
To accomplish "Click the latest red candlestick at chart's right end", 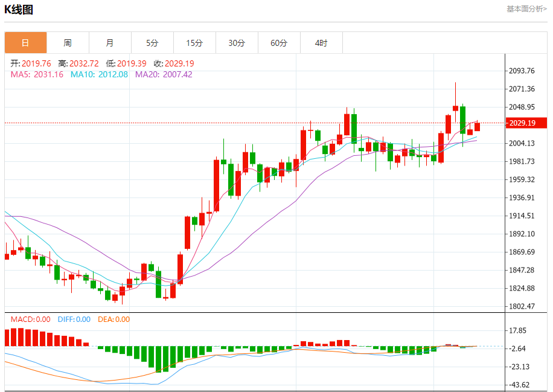I will click(x=477, y=127).
